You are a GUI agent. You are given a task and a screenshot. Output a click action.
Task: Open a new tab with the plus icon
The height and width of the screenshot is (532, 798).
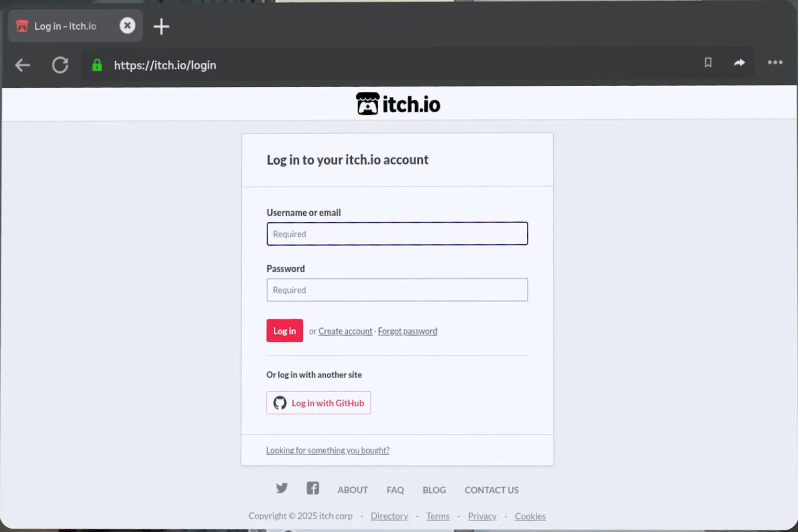(162, 26)
